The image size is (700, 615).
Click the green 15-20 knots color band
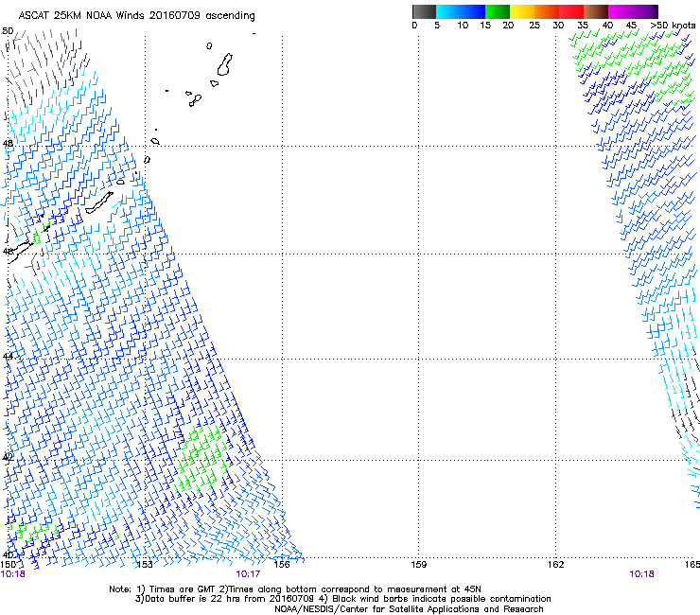pos(498,11)
